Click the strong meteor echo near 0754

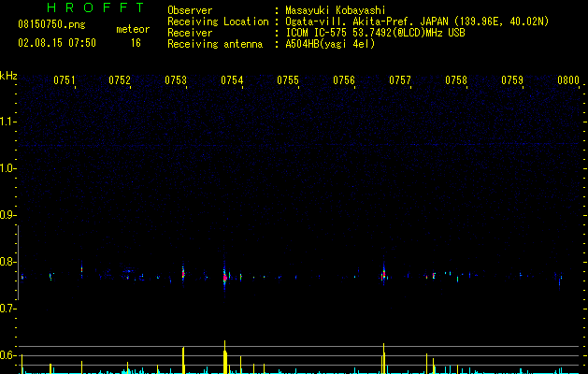tap(224, 278)
